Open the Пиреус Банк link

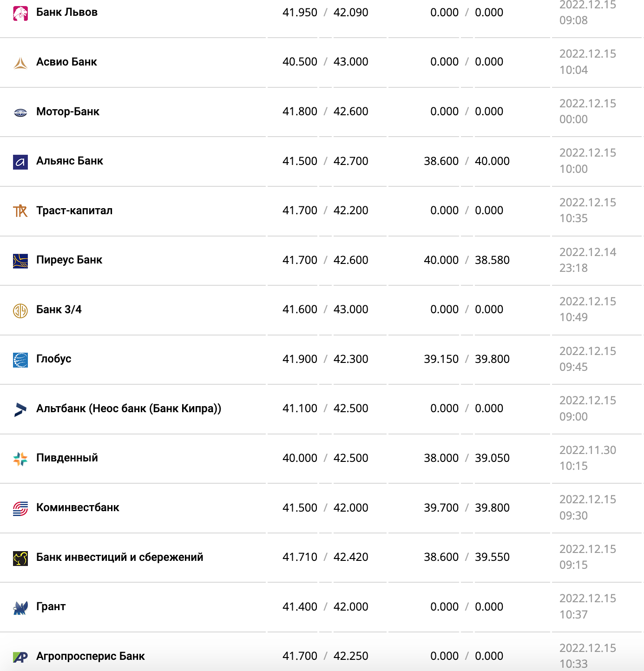pyautogui.click(x=69, y=260)
